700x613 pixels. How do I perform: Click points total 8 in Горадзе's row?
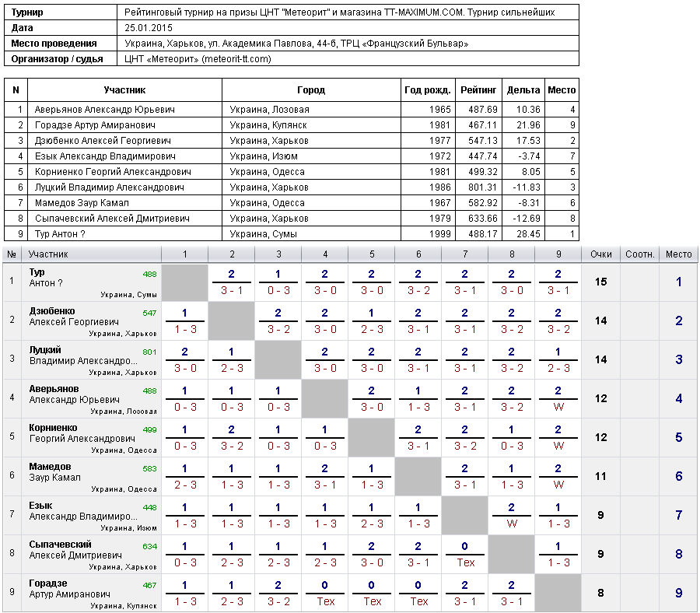click(601, 593)
